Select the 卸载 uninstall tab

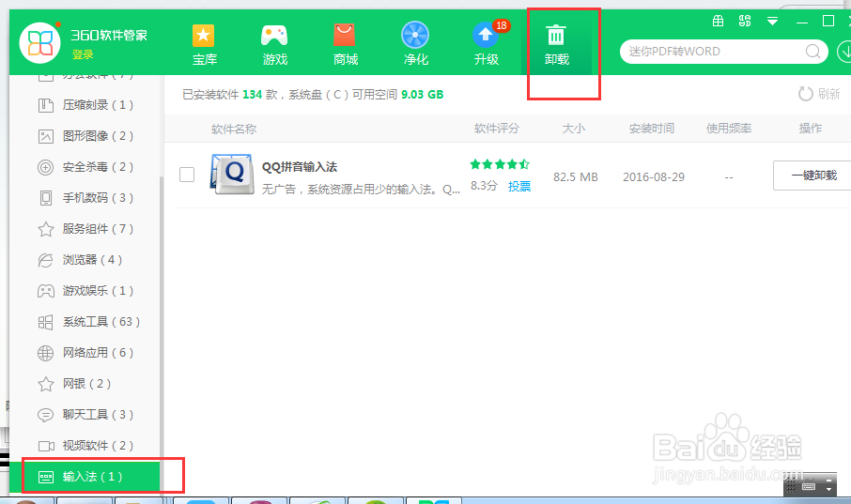(556, 44)
